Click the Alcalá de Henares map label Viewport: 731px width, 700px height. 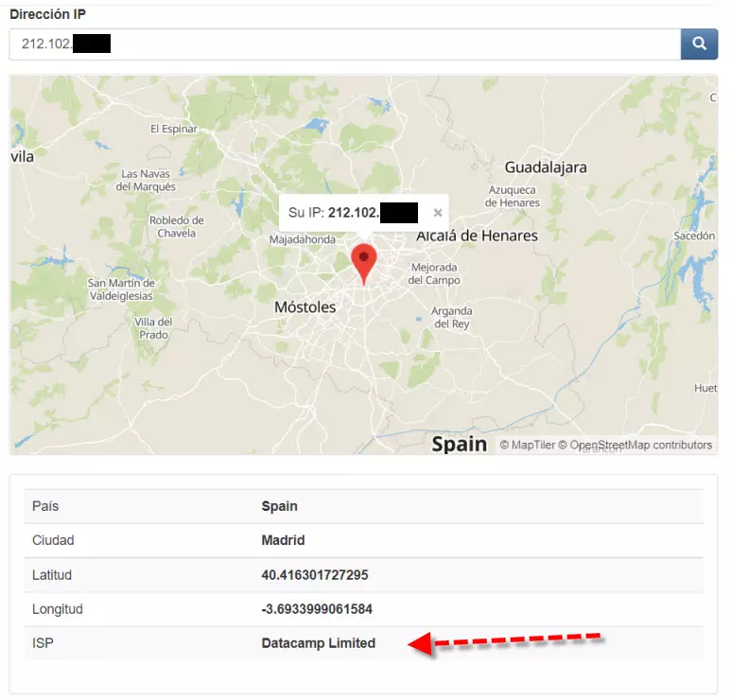(477, 236)
